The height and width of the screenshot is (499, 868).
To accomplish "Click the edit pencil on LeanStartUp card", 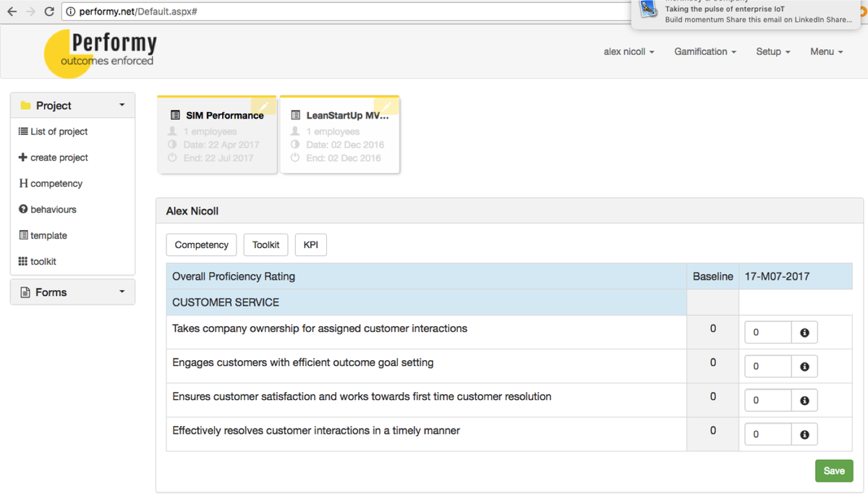I will 387,107.
